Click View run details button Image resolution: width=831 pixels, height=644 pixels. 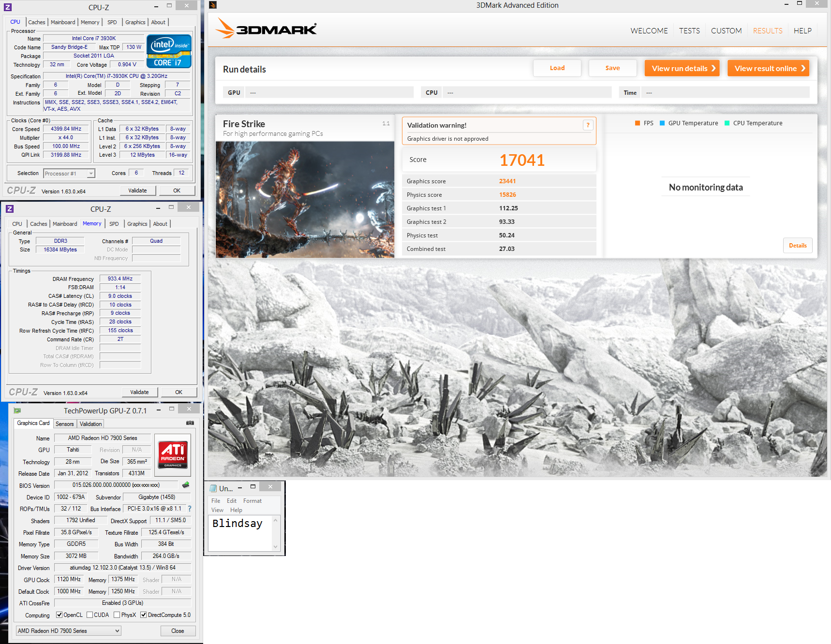click(683, 68)
